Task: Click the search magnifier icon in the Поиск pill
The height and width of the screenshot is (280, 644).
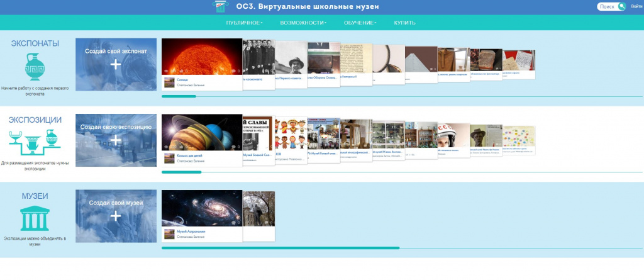Action: coord(622,6)
